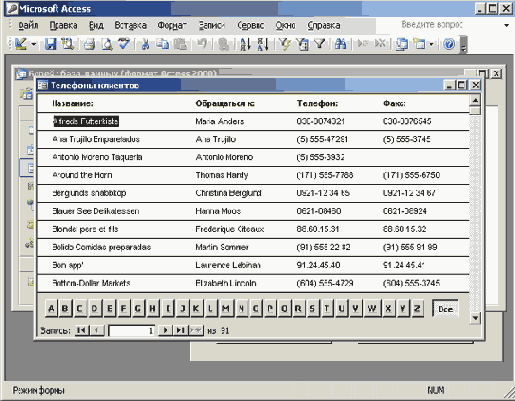Open the Вид menu
Image resolution: width=515 pixels, height=401 pixels.
96,25
